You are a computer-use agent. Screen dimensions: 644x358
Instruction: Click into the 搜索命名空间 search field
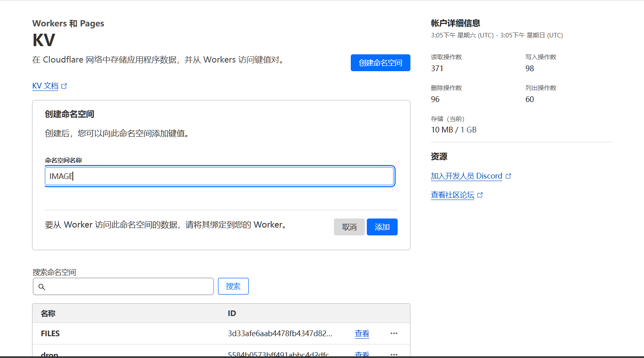[x=127, y=286]
